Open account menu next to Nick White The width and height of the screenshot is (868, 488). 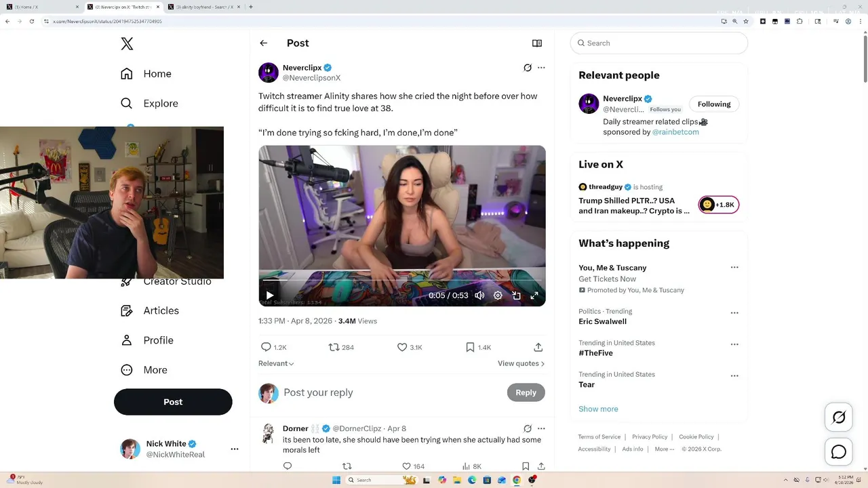[x=235, y=449]
